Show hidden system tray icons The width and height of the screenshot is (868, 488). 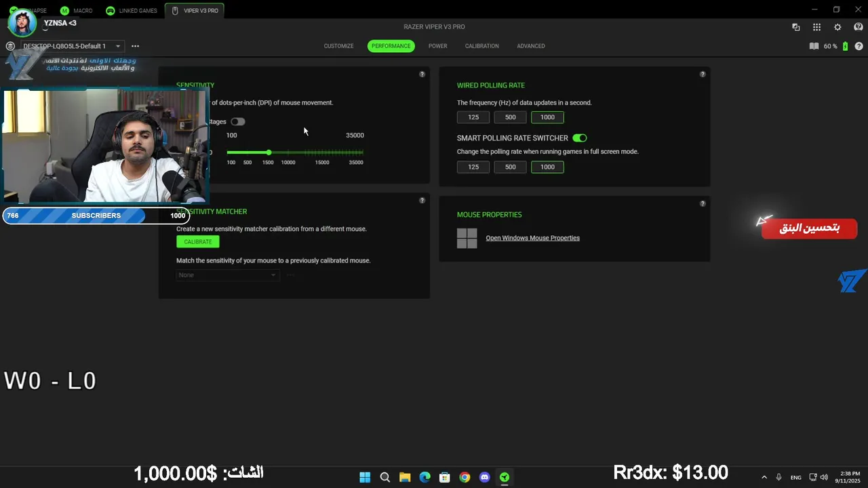coord(764,477)
